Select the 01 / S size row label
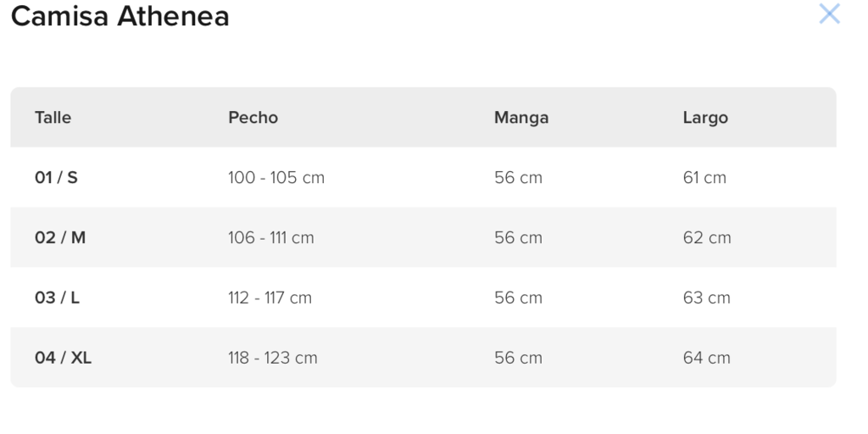Screen dimensions: 868x434 click(x=57, y=178)
